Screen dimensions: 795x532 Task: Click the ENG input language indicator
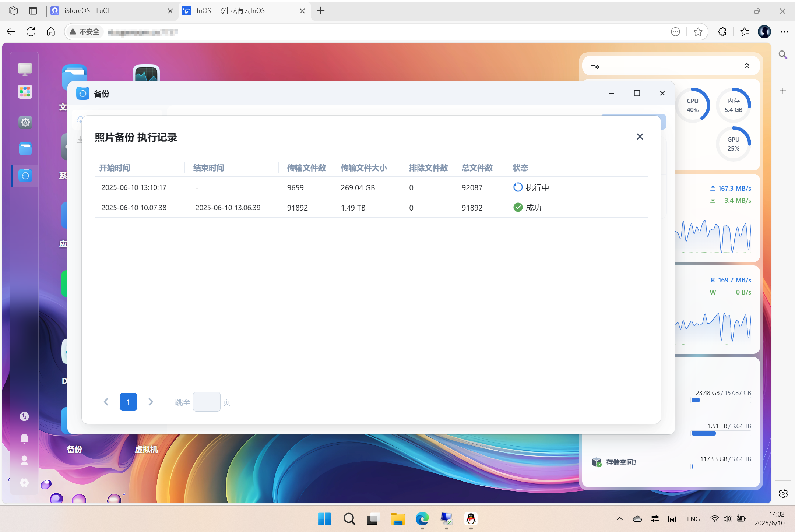693,519
